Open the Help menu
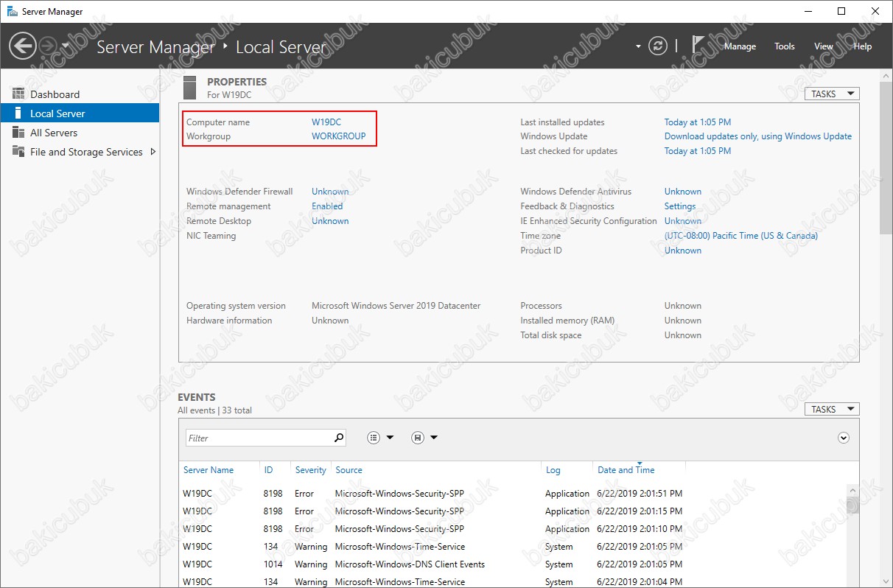Viewport: 893px width, 588px height. click(863, 46)
